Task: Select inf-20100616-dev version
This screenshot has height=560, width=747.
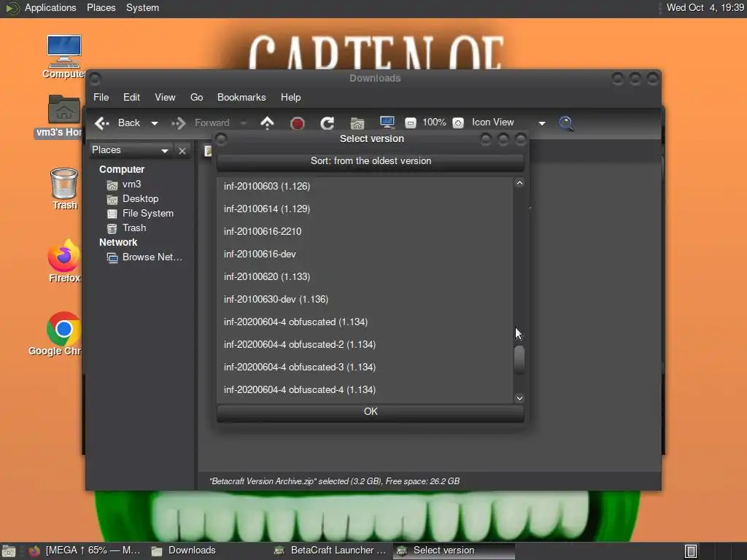Action: 365,254
